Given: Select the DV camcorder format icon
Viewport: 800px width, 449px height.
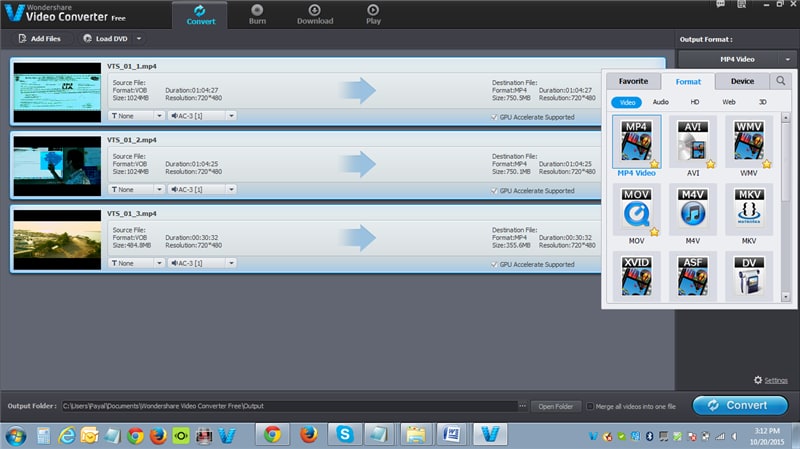Looking at the screenshot, I should (748, 276).
